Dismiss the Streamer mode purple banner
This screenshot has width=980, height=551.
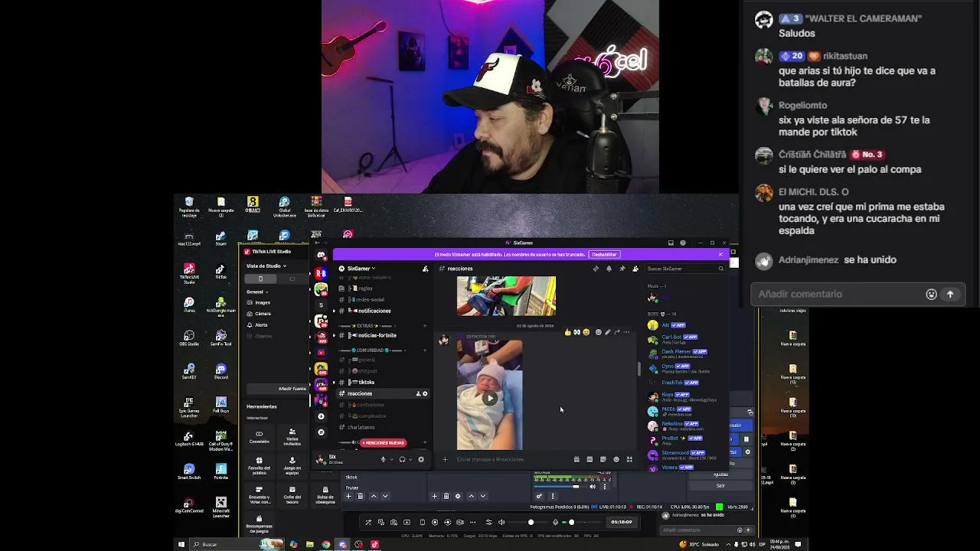coord(720,254)
